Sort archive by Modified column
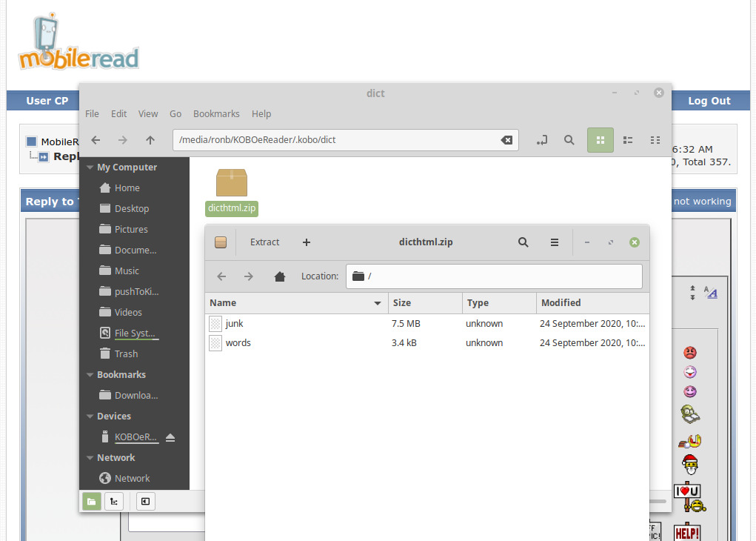Screen dimensions: 756x541 pyautogui.click(x=592, y=303)
